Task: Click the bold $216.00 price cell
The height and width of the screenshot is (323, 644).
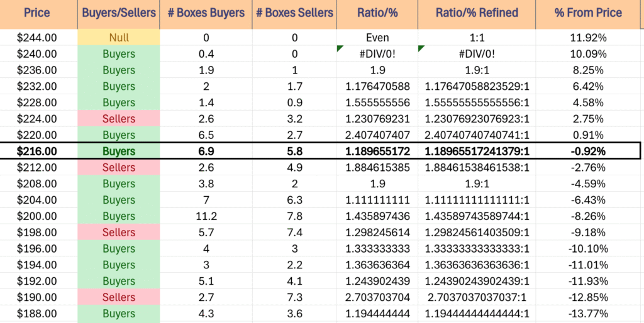Action: click(38, 151)
